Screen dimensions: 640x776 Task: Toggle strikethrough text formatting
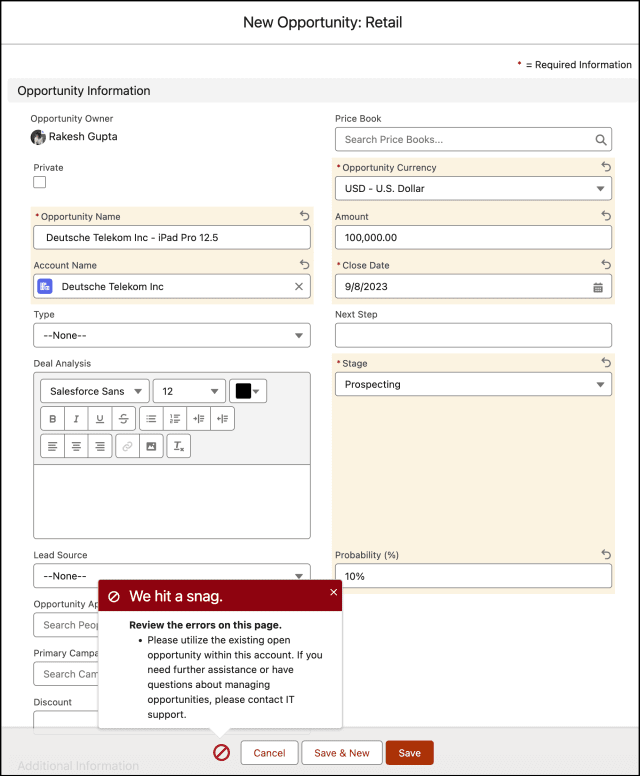click(x=123, y=419)
